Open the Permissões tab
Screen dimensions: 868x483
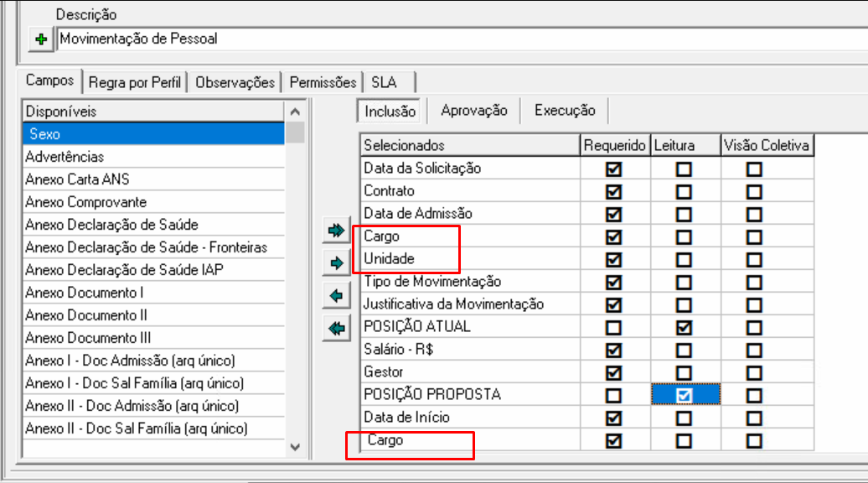tap(323, 82)
